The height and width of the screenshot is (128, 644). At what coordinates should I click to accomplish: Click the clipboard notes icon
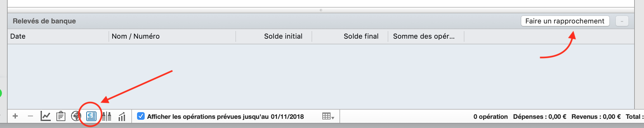[61, 116]
